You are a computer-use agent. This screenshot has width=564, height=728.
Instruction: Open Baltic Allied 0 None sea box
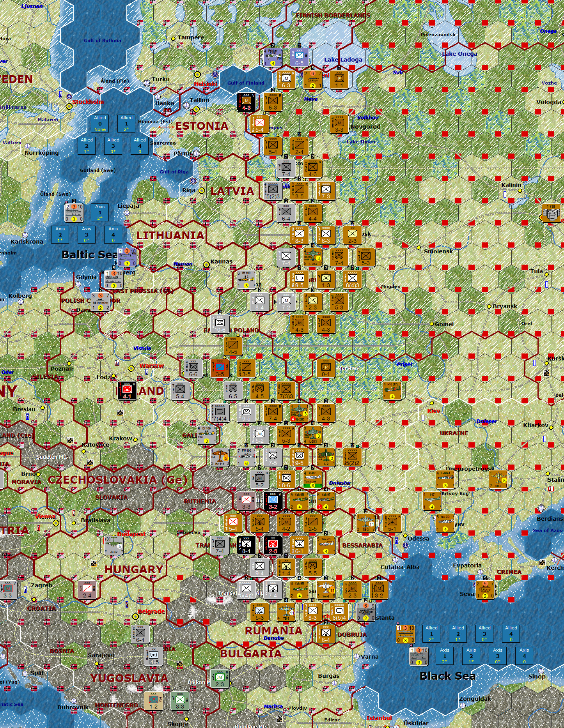[100, 124]
